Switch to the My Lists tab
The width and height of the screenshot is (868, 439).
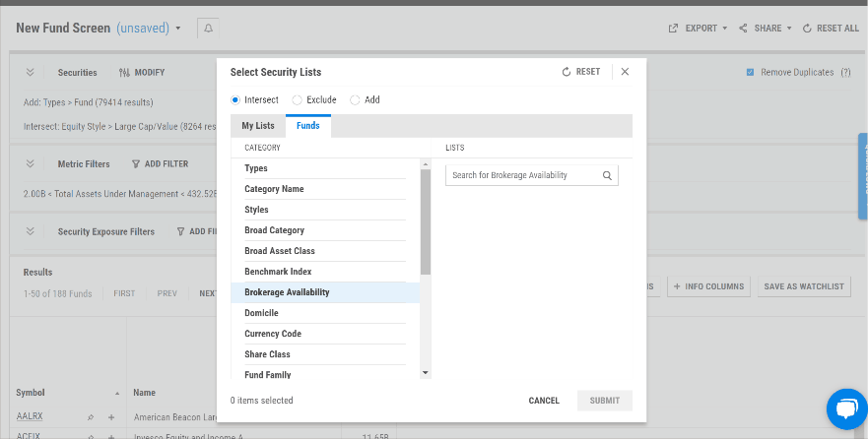[258, 126]
